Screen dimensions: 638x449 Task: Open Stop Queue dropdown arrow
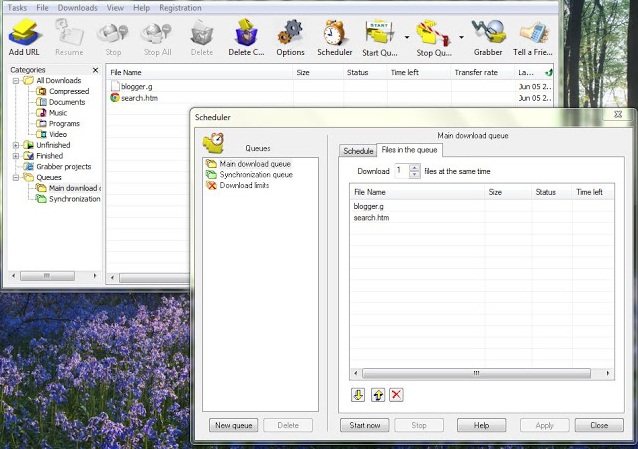pos(461,37)
